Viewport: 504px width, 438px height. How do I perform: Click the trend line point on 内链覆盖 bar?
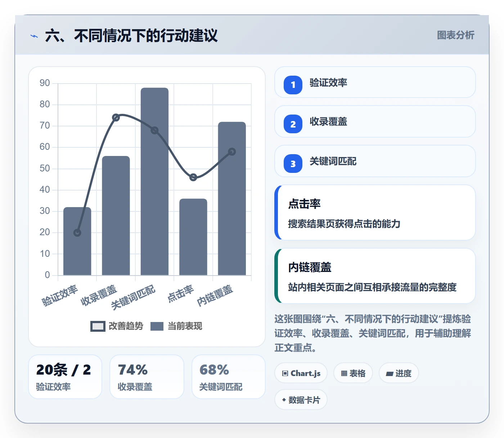[232, 152]
